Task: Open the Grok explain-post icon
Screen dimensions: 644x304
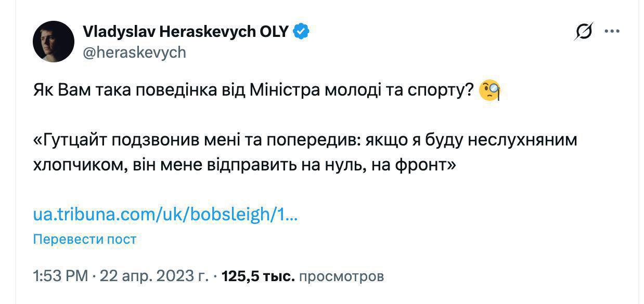Action: pos(583,32)
